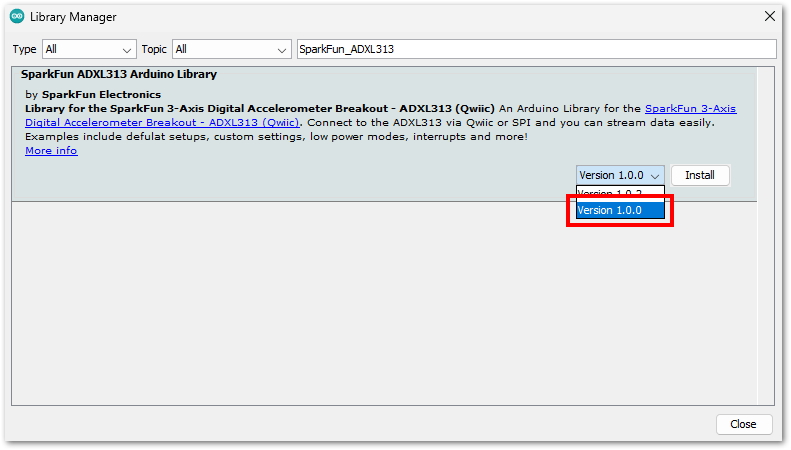The height and width of the screenshot is (450, 791).
Task: Click the Close button at bottom
Action: pos(744,424)
